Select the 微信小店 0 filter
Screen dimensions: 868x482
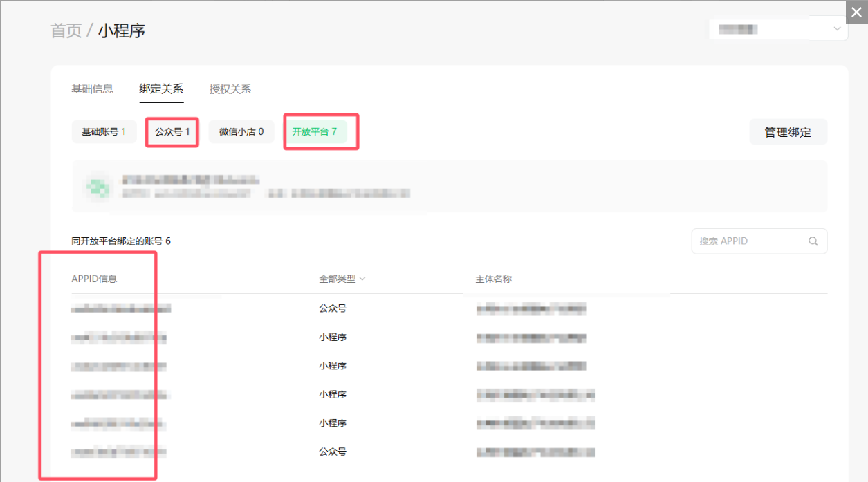(x=241, y=131)
